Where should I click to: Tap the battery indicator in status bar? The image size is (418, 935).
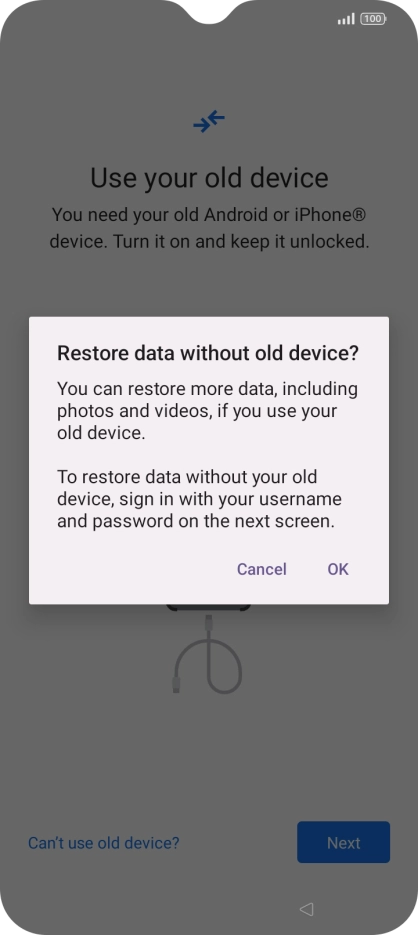[x=373, y=19]
